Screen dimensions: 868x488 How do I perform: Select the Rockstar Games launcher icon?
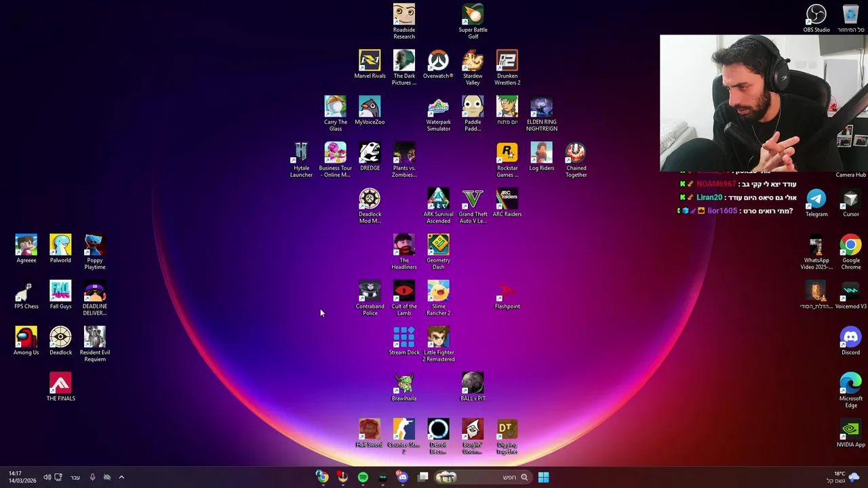(507, 159)
